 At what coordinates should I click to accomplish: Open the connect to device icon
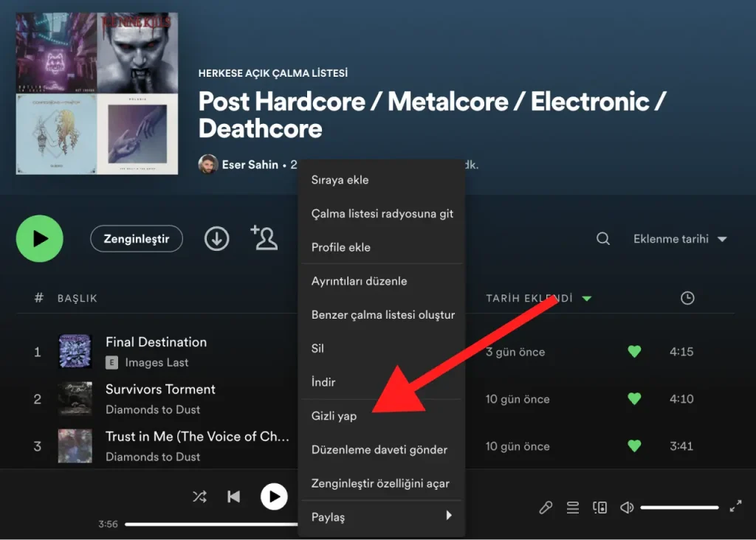click(599, 508)
